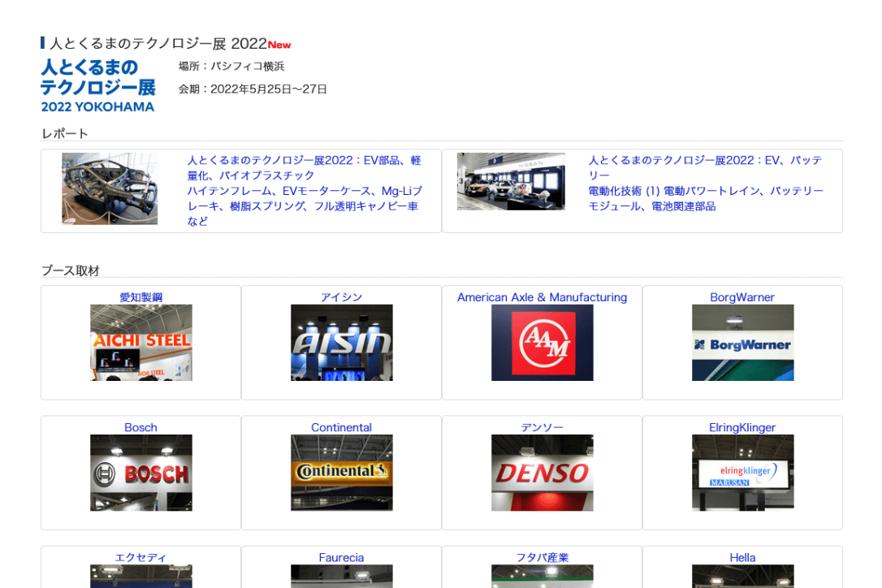Open the デンソー booth link
This screenshot has width=882, height=588.
[542, 428]
